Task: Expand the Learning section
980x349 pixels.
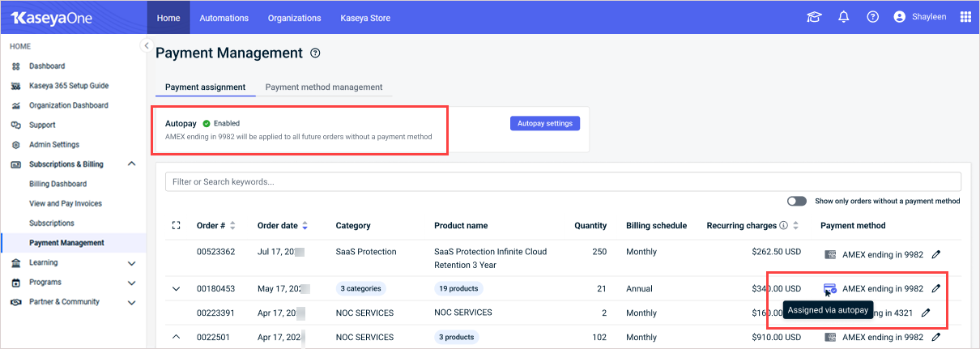Action: pyautogui.click(x=131, y=262)
